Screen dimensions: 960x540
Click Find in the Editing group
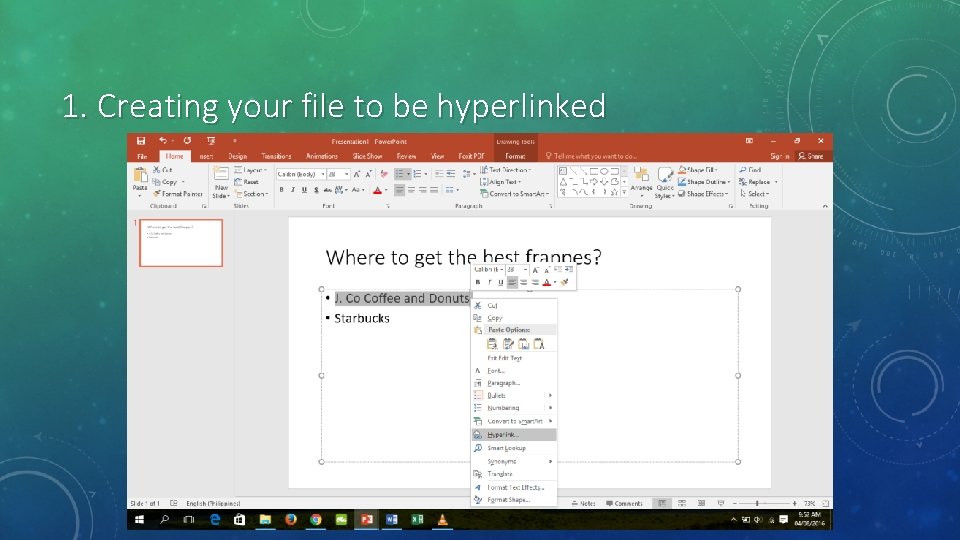[750, 170]
